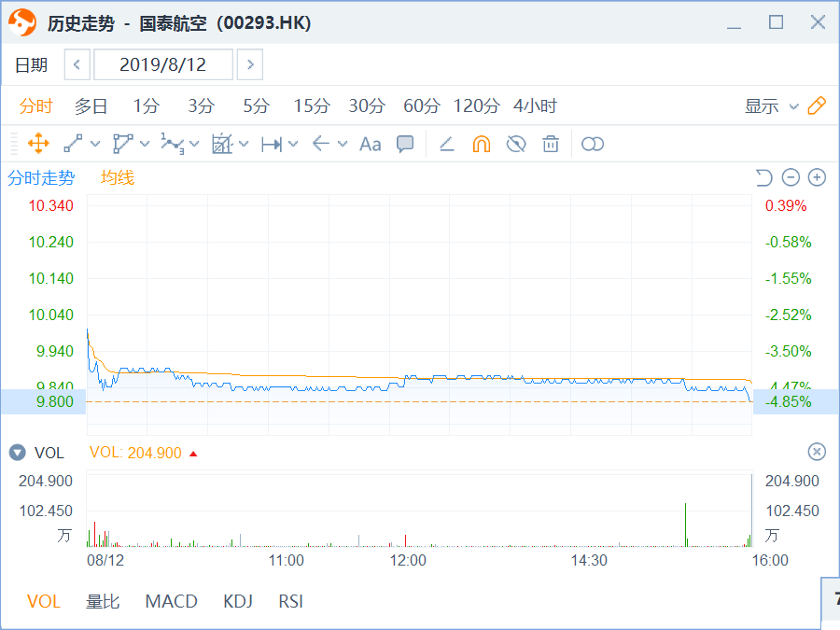
Task: Click the tall green volume bar
Action: coord(685,525)
